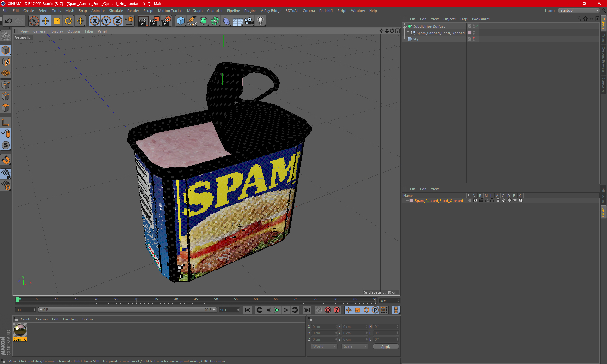Image resolution: width=607 pixels, height=364 pixels.
Task: Click the Coordinate System icon
Action: (129, 21)
